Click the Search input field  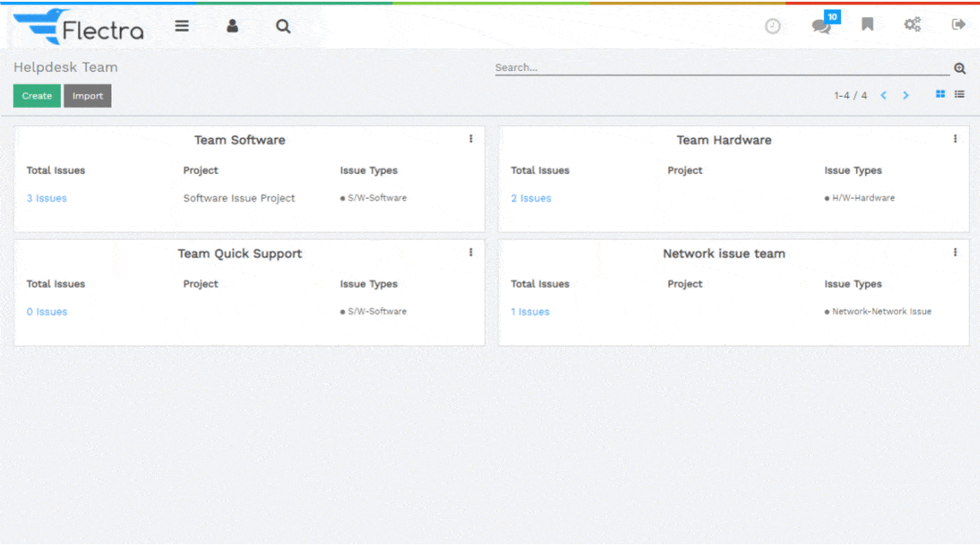coord(720,68)
